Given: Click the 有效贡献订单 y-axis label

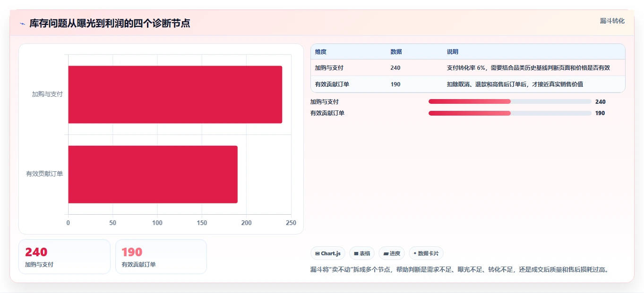Looking at the screenshot, I should [44, 174].
